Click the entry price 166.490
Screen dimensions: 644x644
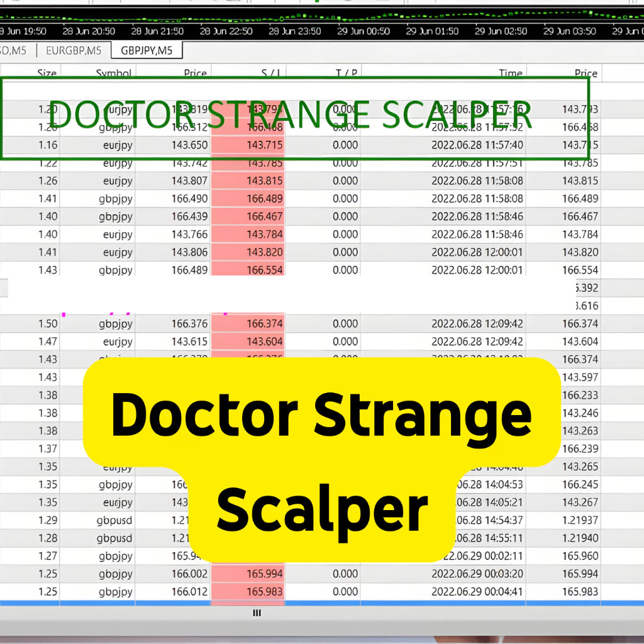point(189,199)
